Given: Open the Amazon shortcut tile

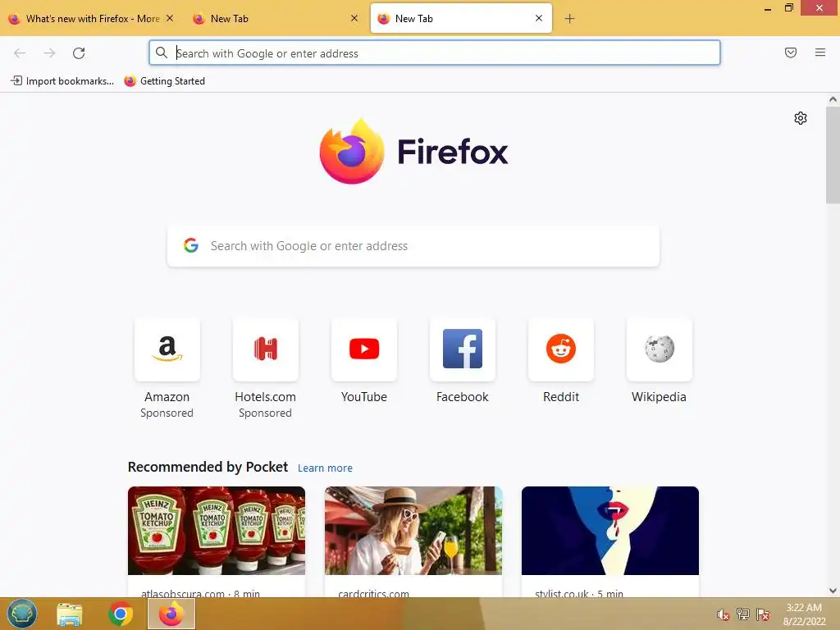Looking at the screenshot, I should click(x=167, y=349).
